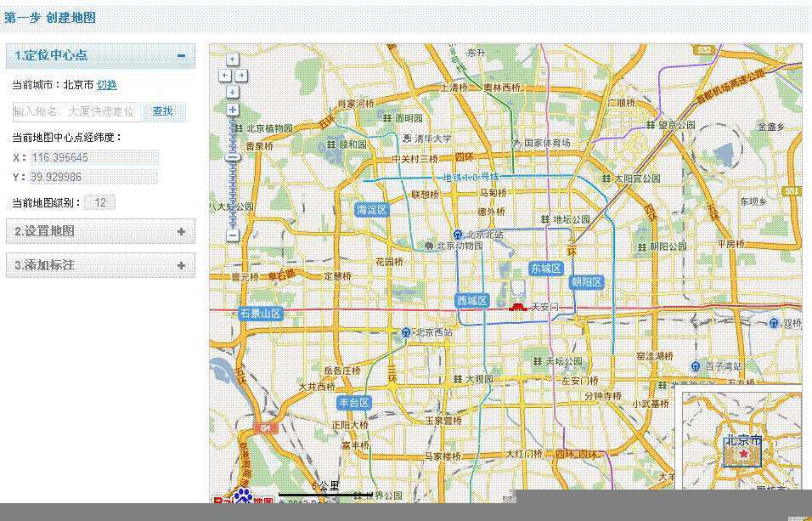Image resolution: width=812 pixels, height=521 pixels.
Task: Click the overview minimap thumbnail
Action: [742, 441]
